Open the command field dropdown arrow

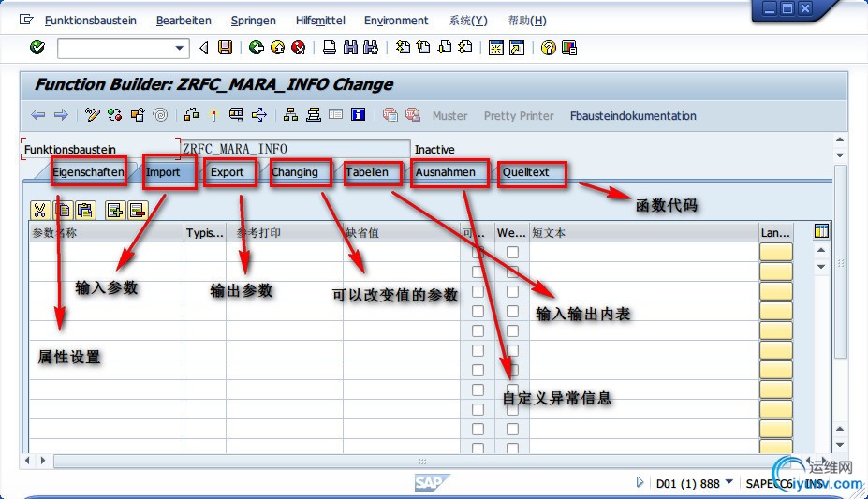(180, 48)
